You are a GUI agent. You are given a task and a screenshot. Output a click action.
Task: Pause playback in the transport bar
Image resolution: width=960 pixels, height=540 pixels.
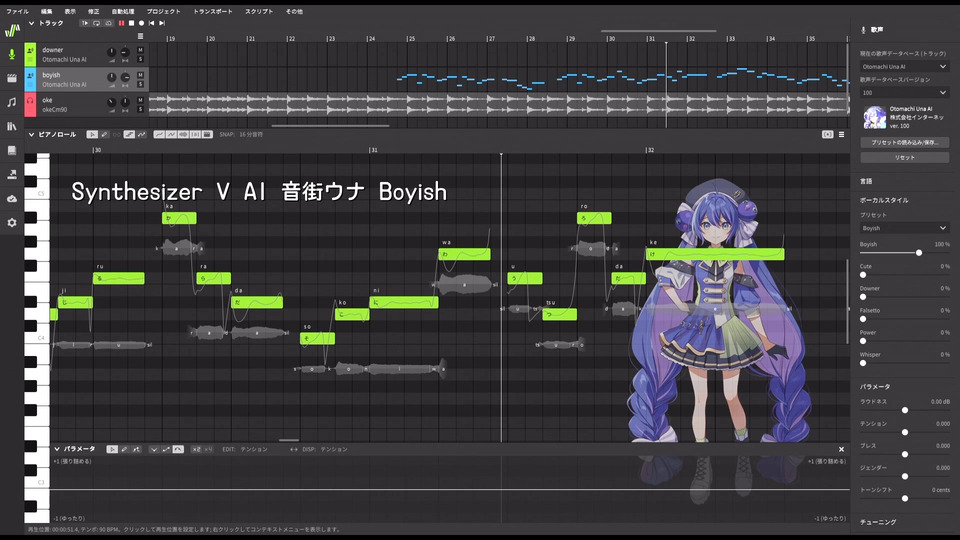pos(121,23)
